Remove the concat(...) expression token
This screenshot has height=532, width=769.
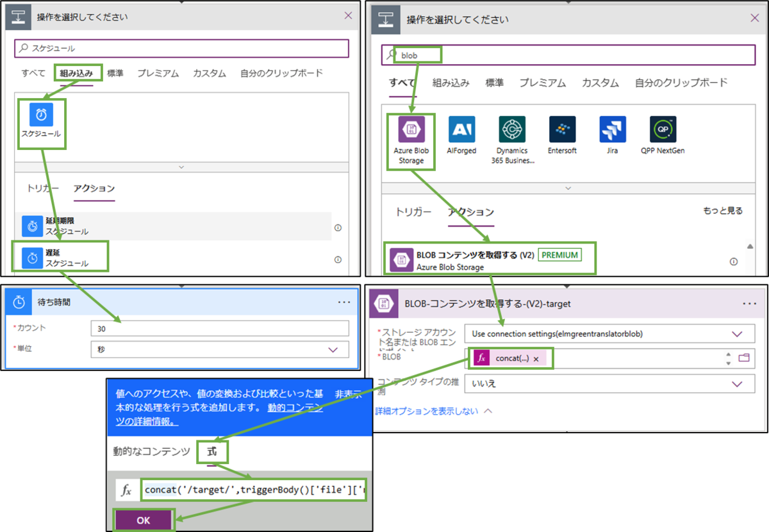coord(536,359)
